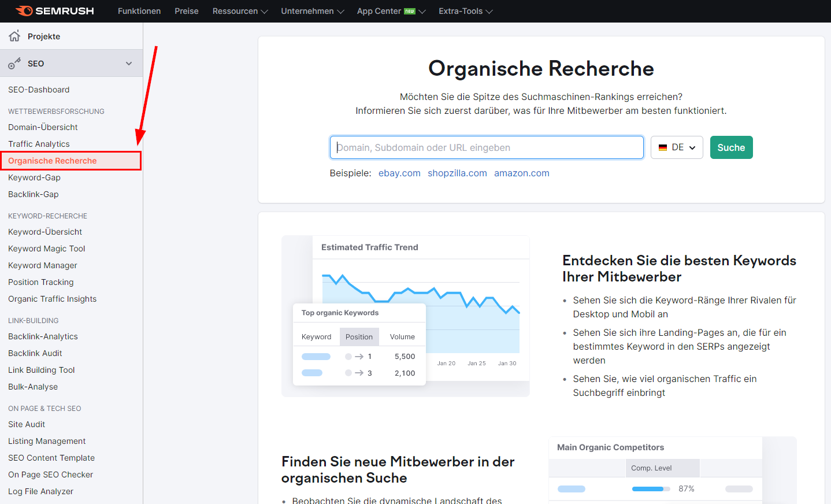The image size is (831, 504).
Task: Focus the domain or URL input field
Action: coord(487,147)
